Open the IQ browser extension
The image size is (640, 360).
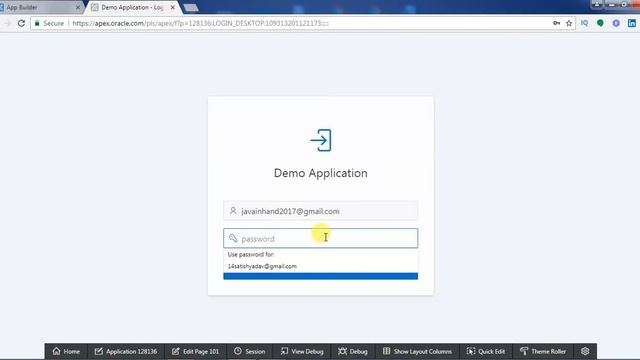click(584, 23)
